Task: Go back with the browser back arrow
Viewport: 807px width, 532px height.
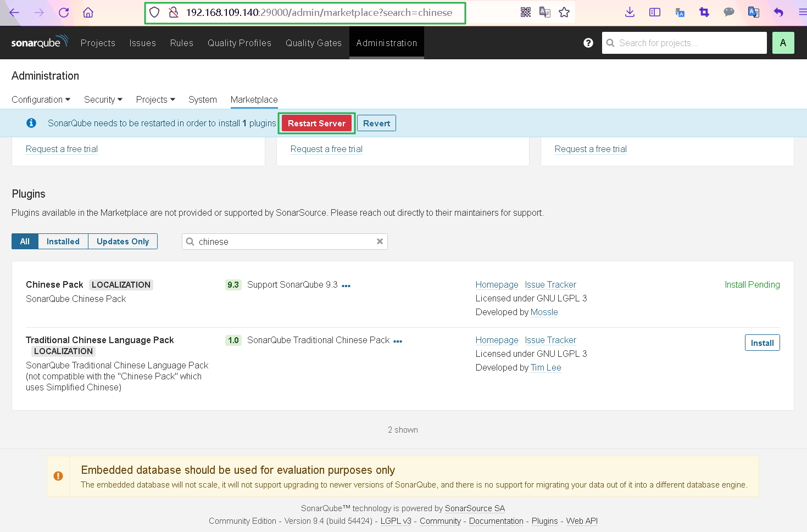Action: pyautogui.click(x=14, y=12)
